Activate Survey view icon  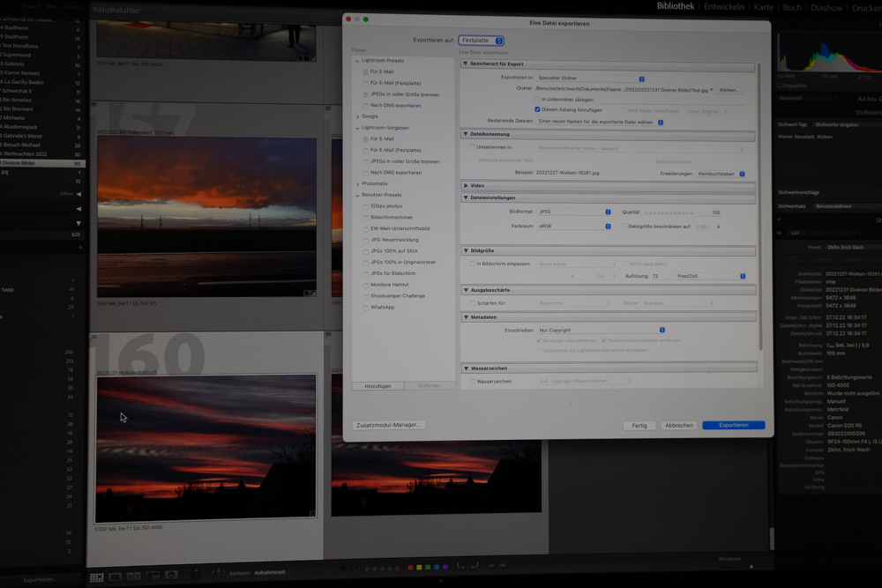[x=151, y=575]
